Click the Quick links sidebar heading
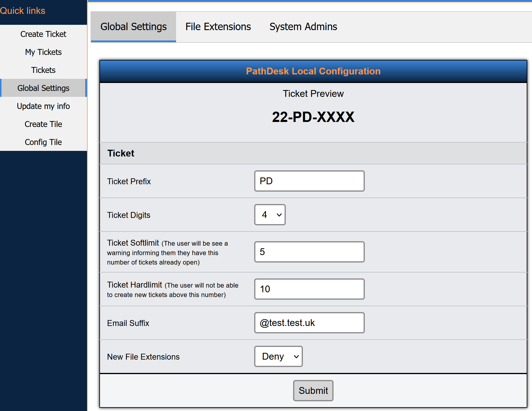Screen dimensions: 532x411 pyautogui.click(x=23, y=11)
